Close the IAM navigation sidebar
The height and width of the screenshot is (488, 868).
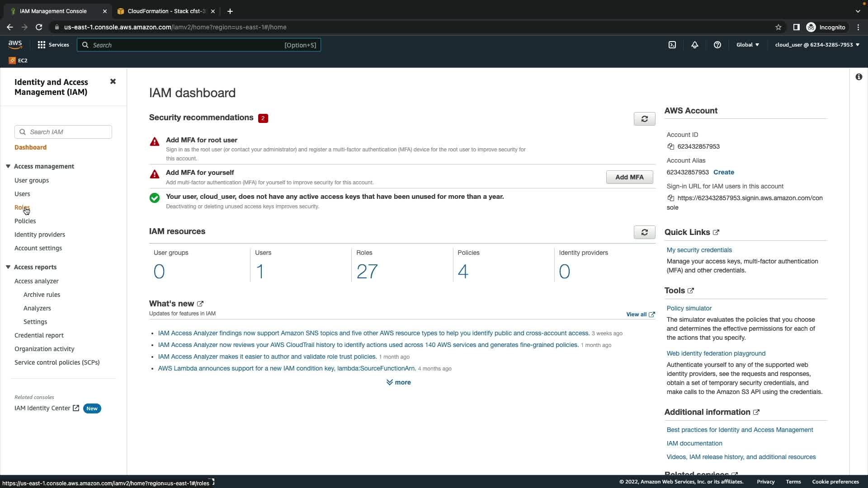113,82
